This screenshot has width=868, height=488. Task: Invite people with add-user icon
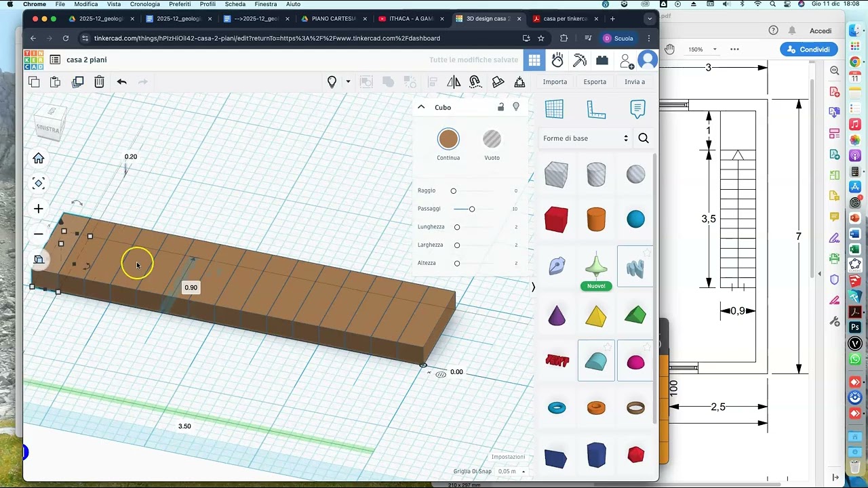pos(627,60)
